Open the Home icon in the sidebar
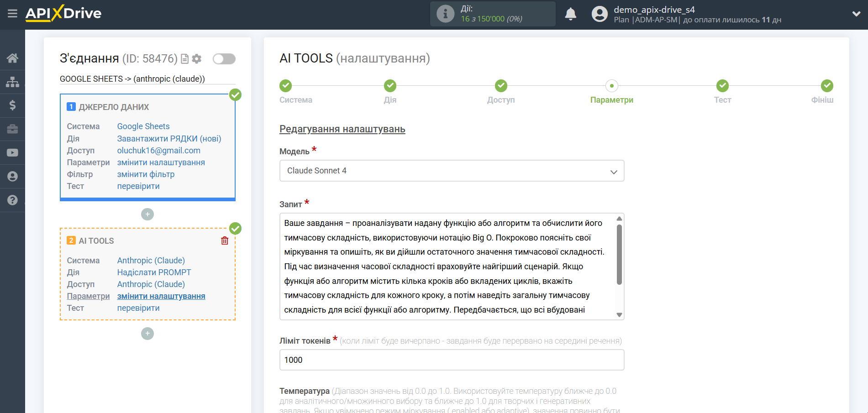Screen dimensions: 868x413 (12, 58)
